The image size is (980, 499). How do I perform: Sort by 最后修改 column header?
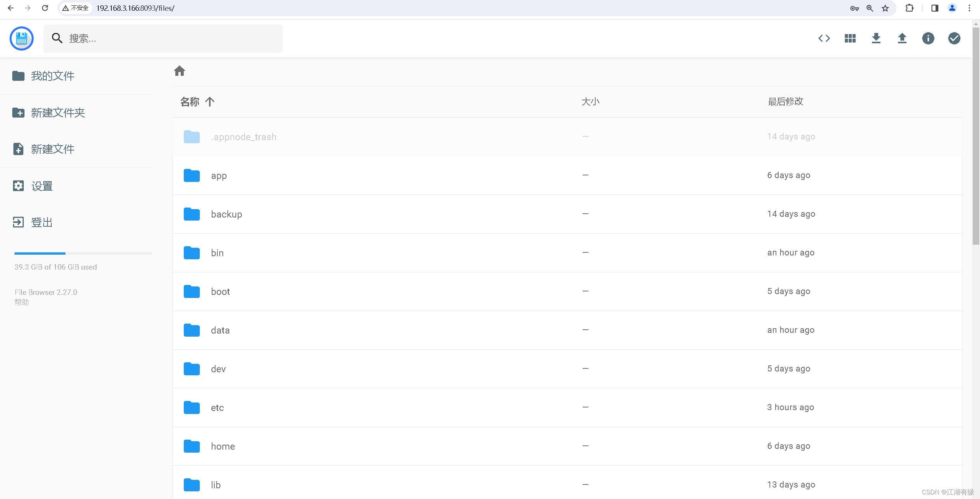[x=786, y=101]
